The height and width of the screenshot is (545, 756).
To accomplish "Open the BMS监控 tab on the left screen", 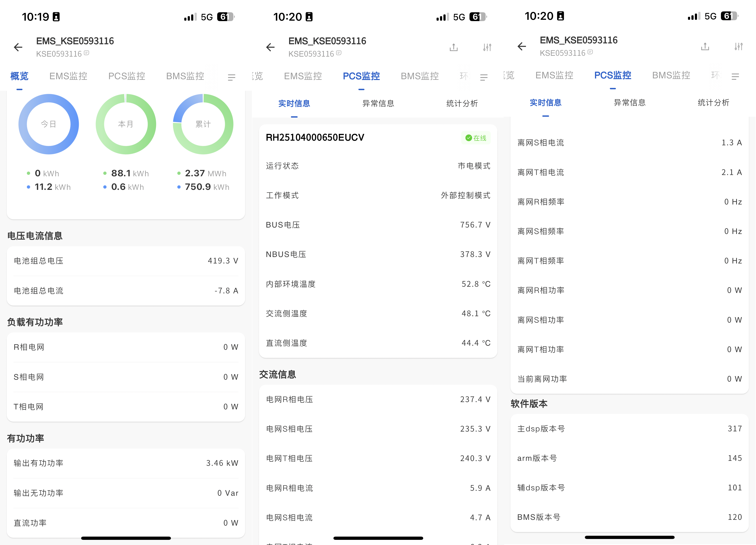I will click(185, 76).
